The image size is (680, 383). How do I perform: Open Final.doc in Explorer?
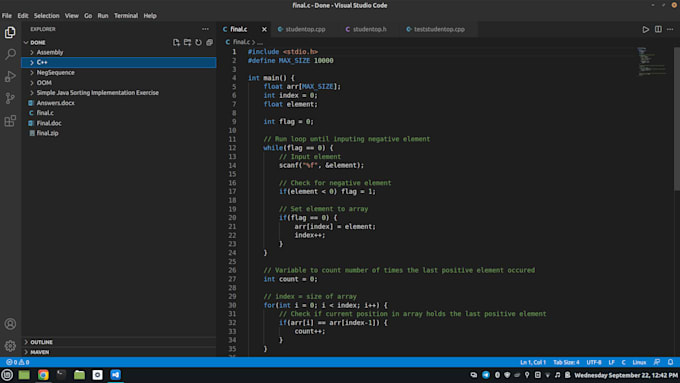118,123
